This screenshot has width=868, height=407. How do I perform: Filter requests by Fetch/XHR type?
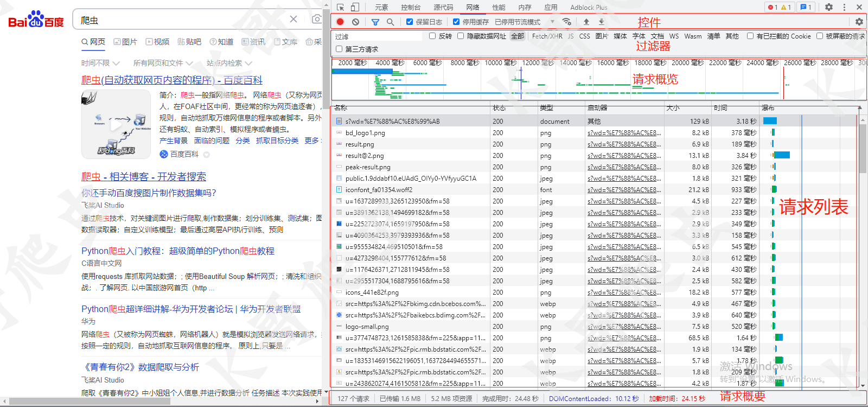coord(547,36)
